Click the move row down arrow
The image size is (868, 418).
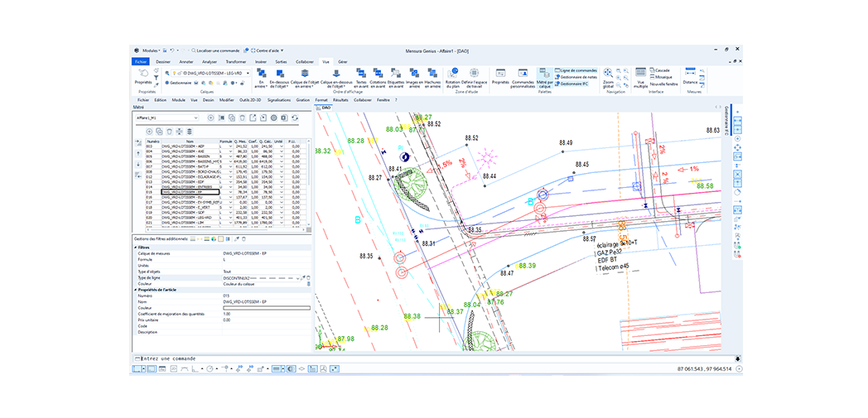[137, 164]
